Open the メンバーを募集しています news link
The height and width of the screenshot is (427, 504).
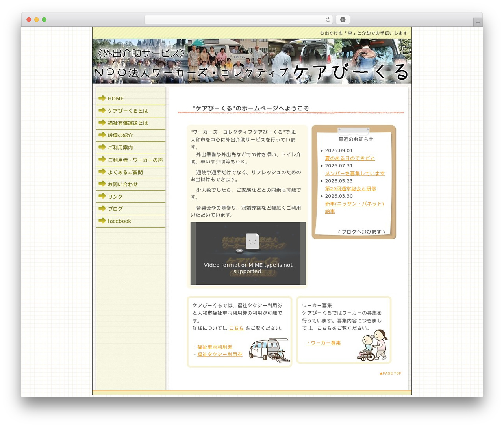[x=355, y=173]
